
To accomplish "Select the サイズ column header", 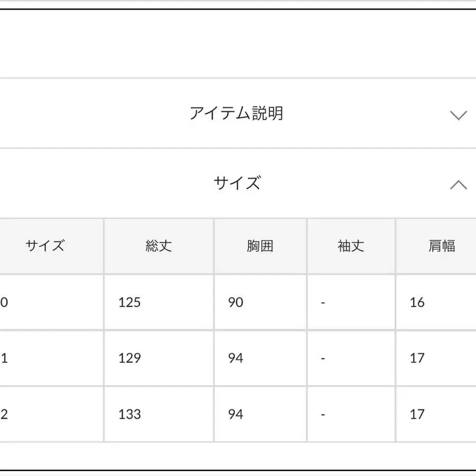I will (x=45, y=245).
